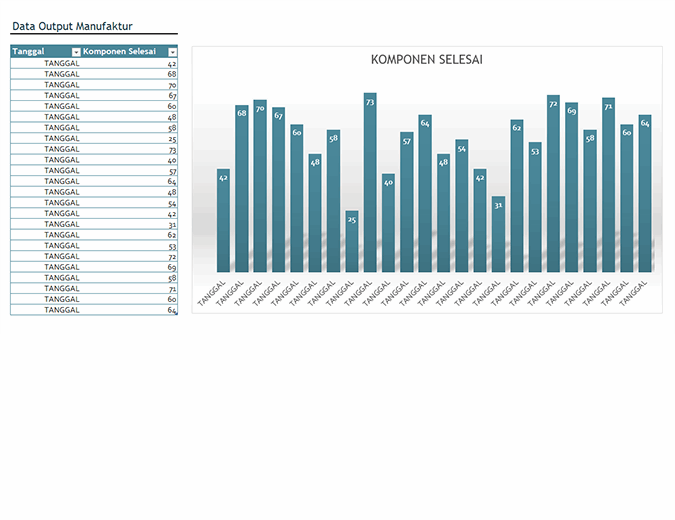Click the chart bar labeled 70
This screenshot has width=675, height=520.
click(x=260, y=187)
